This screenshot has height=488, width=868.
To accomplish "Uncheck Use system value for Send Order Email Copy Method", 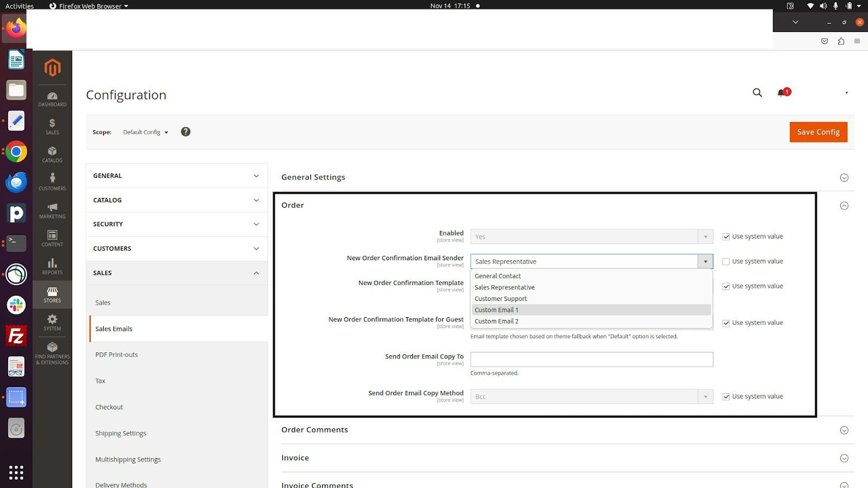I will tap(726, 396).
